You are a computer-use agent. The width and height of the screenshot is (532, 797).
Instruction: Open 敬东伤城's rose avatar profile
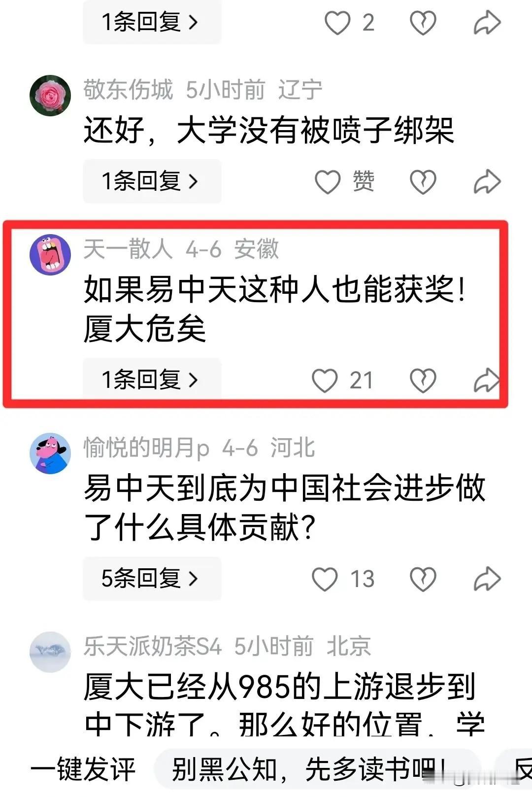[x=50, y=96]
